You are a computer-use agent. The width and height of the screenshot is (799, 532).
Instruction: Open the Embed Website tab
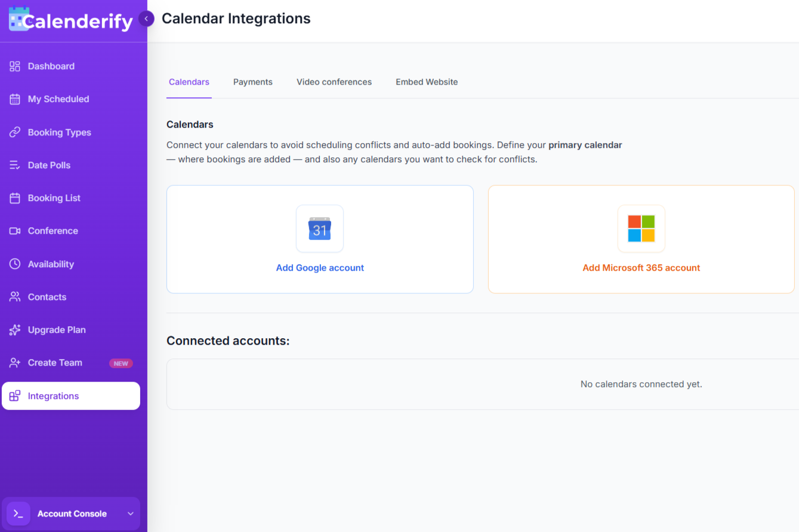click(x=426, y=82)
